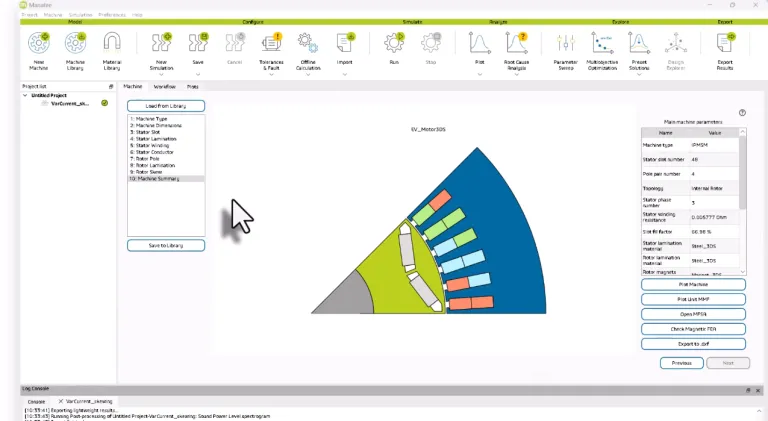
Task: Switch to the Workflow tab
Action: [x=165, y=87]
